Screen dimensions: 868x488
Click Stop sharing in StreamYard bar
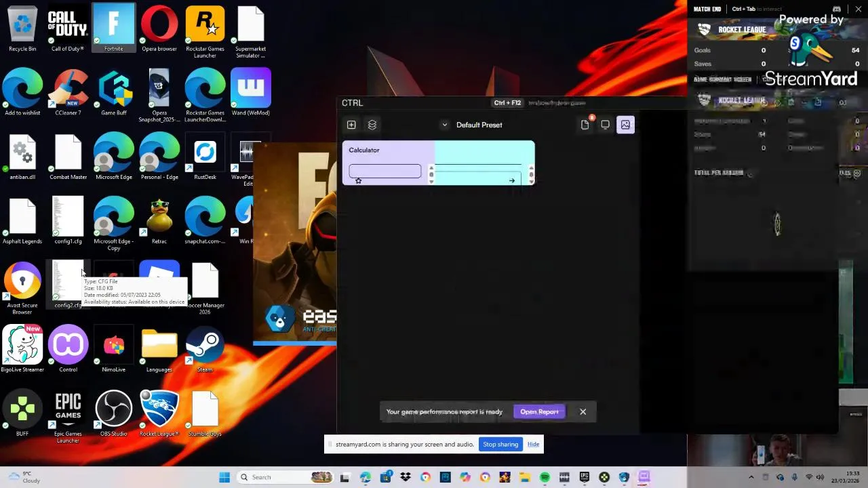coord(500,445)
